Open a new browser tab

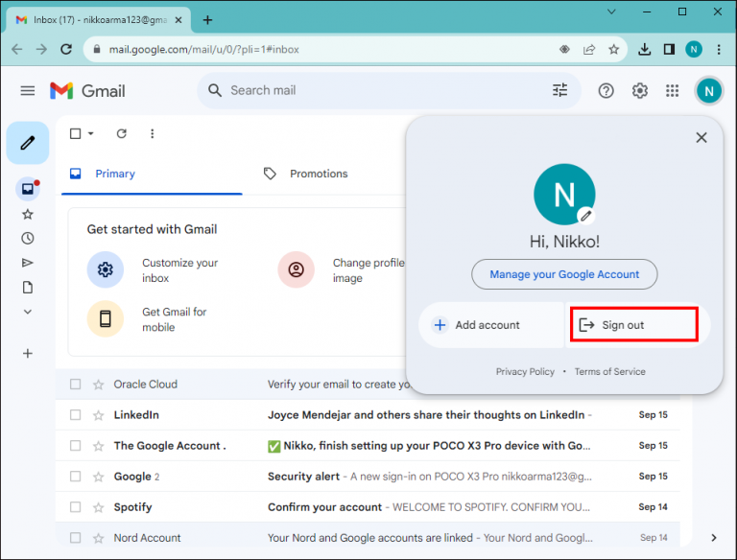[207, 20]
